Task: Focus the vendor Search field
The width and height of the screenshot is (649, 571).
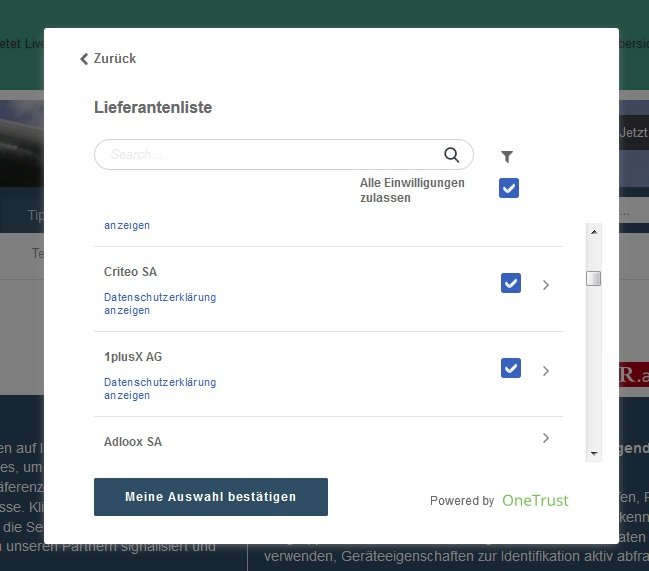Action: click(x=284, y=154)
